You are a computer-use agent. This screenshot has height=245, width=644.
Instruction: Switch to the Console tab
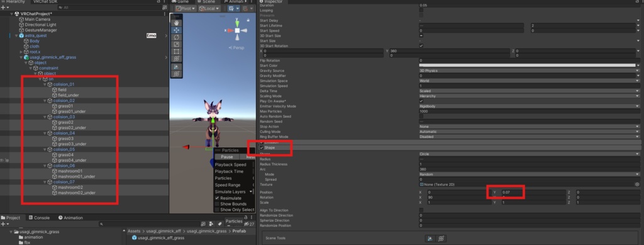[x=39, y=218]
